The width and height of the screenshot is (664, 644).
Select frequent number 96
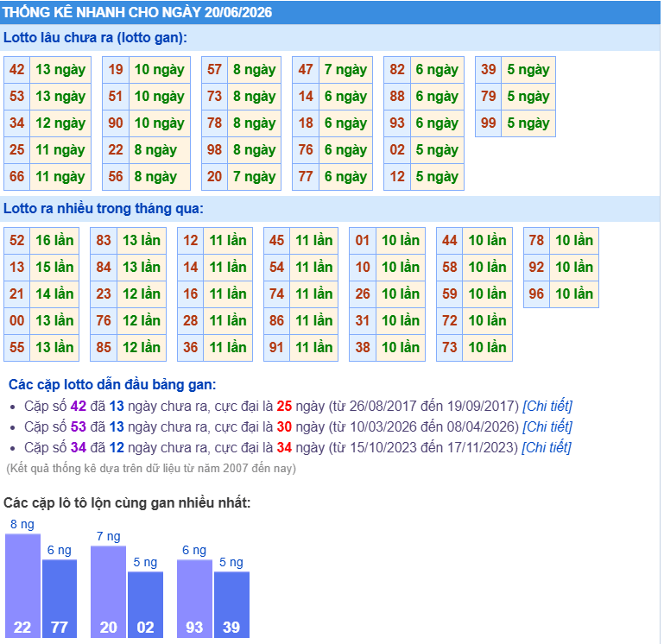[536, 294]
